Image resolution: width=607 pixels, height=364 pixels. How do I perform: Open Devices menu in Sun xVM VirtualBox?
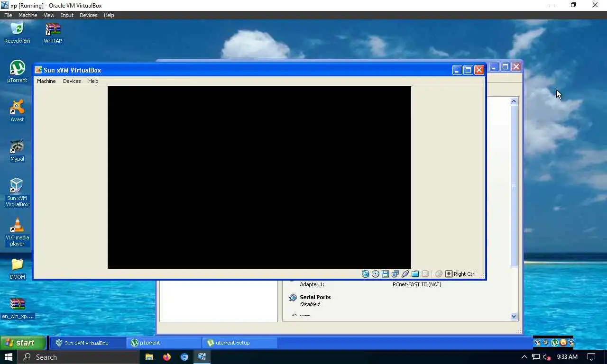click(x=72, y=81)
